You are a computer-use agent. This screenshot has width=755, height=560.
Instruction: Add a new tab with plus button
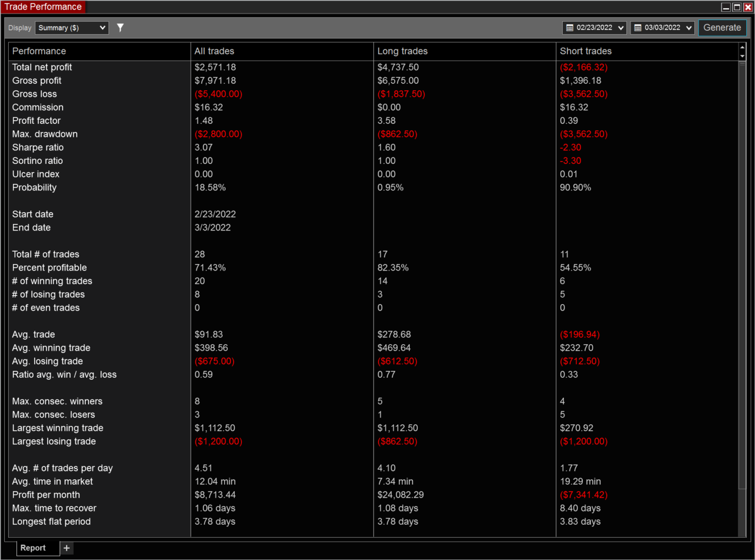point(67,548)
